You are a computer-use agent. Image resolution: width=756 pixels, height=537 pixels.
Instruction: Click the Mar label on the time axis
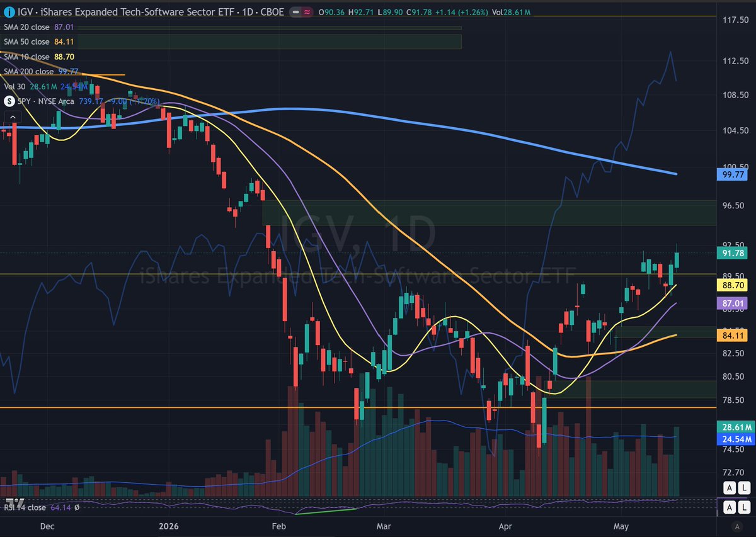(383, 526)
